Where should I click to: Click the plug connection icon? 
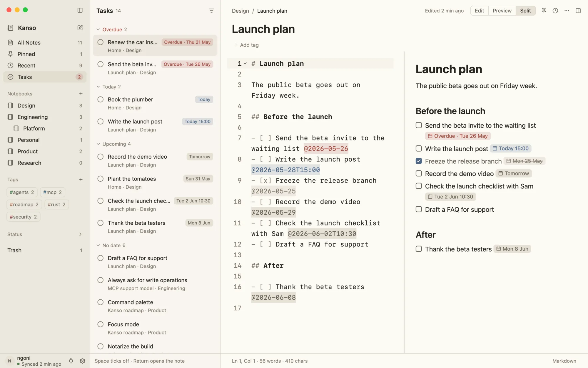pos(71,361)
